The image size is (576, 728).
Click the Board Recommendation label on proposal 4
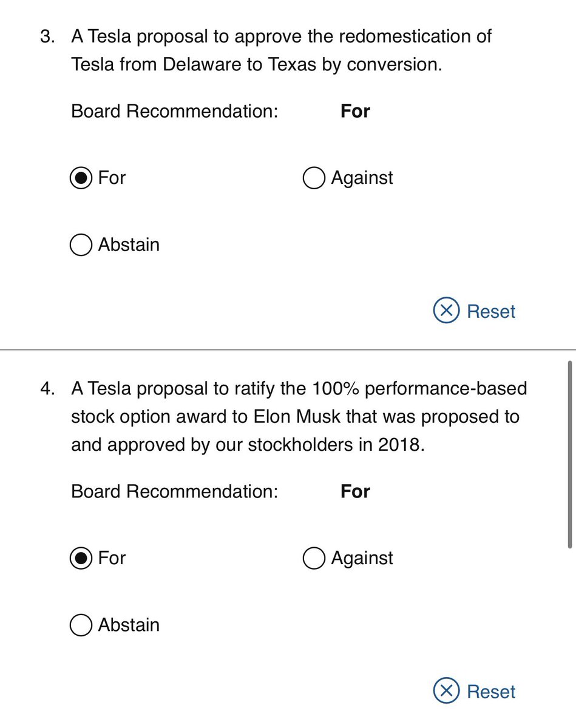point(174,491)
